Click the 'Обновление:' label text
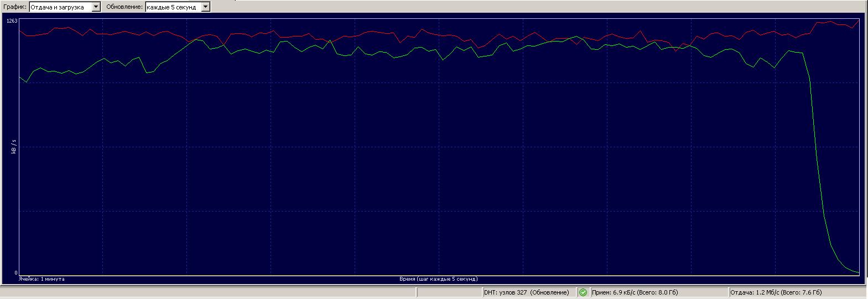 (124, 7)
